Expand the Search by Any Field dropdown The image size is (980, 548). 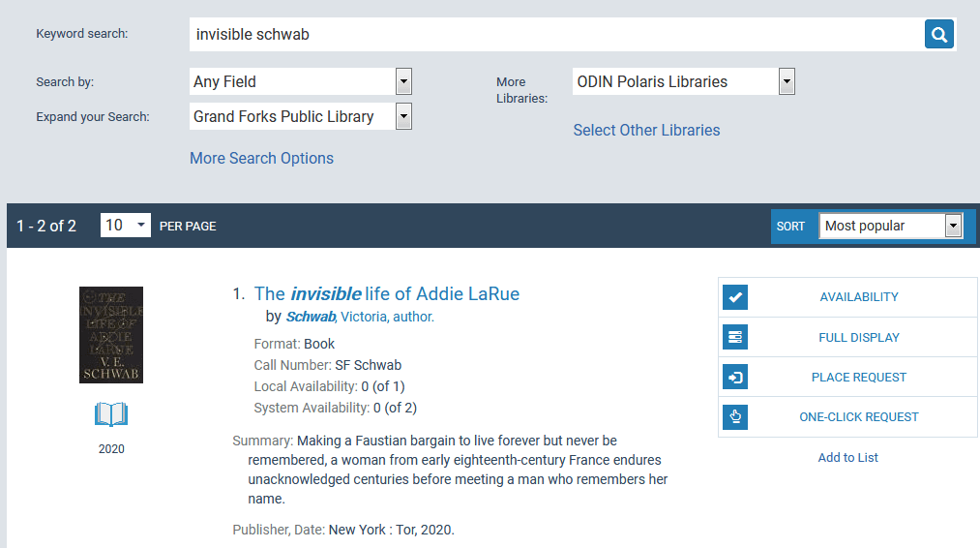(301, 81)
